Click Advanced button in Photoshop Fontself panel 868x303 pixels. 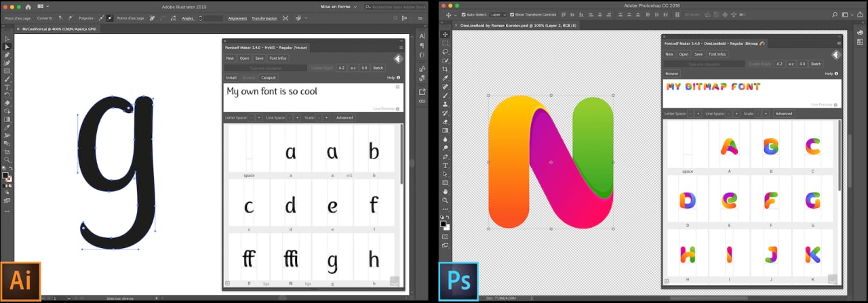tap(784, 113)
